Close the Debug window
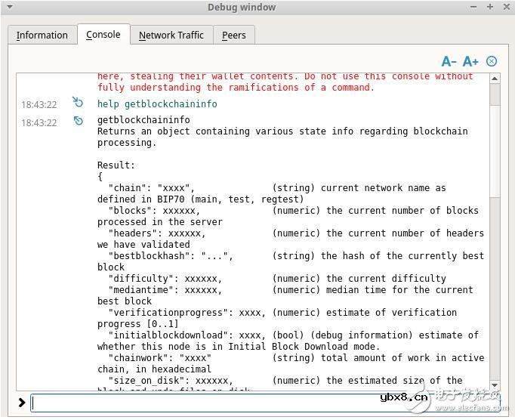Screen dimensions: 515x420 coord(504,7)
